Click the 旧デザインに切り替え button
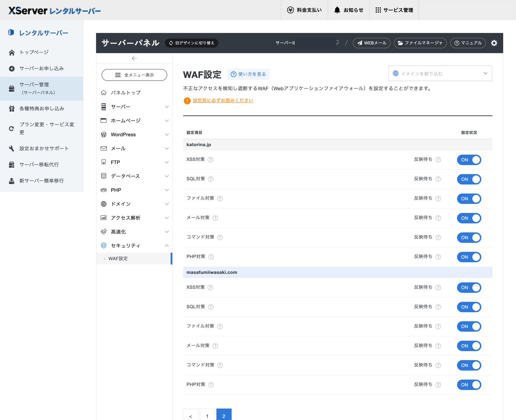 192,43
